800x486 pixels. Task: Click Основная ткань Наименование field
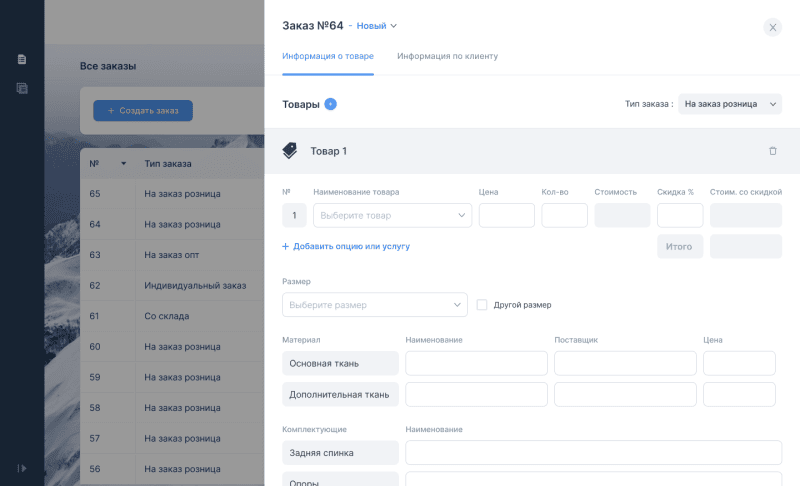[477, 363]
